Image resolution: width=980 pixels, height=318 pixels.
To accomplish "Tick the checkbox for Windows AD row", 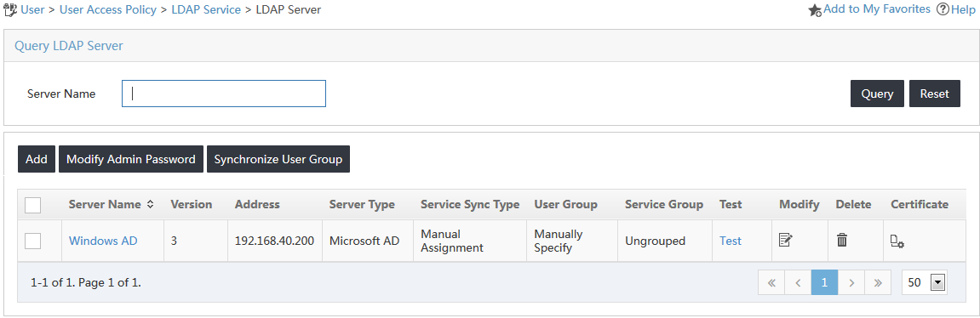I will pos(32,241).
